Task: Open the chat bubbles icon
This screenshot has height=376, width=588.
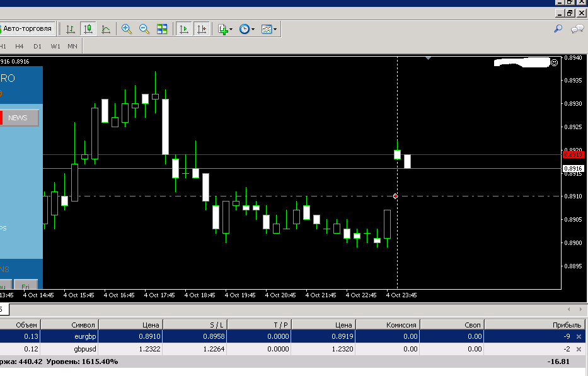Action: [577, 29]
